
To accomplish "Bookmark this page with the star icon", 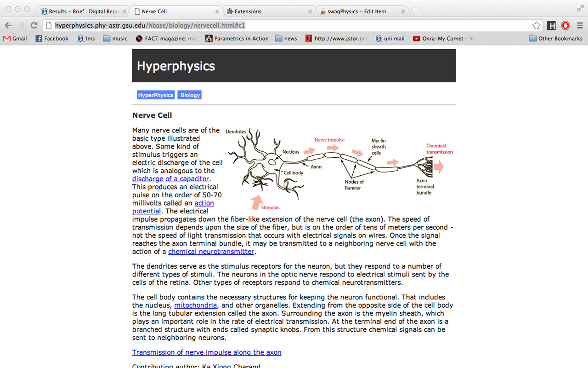I will point(536,26).
